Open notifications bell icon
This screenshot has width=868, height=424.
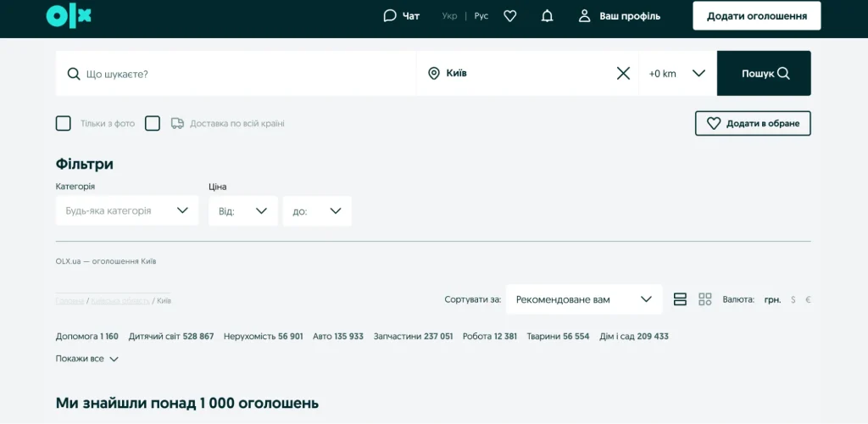(x=547, y=16)
